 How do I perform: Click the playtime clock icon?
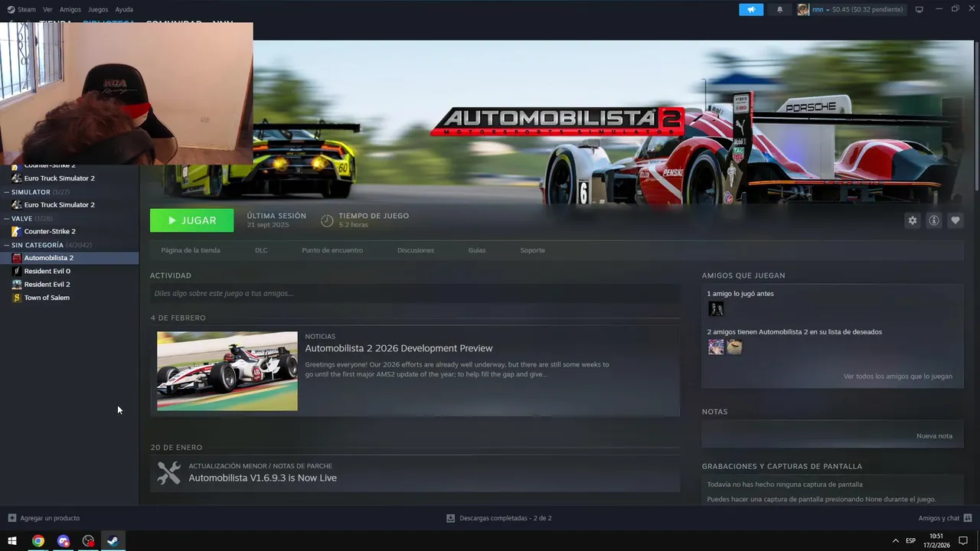tap(327, 220)
